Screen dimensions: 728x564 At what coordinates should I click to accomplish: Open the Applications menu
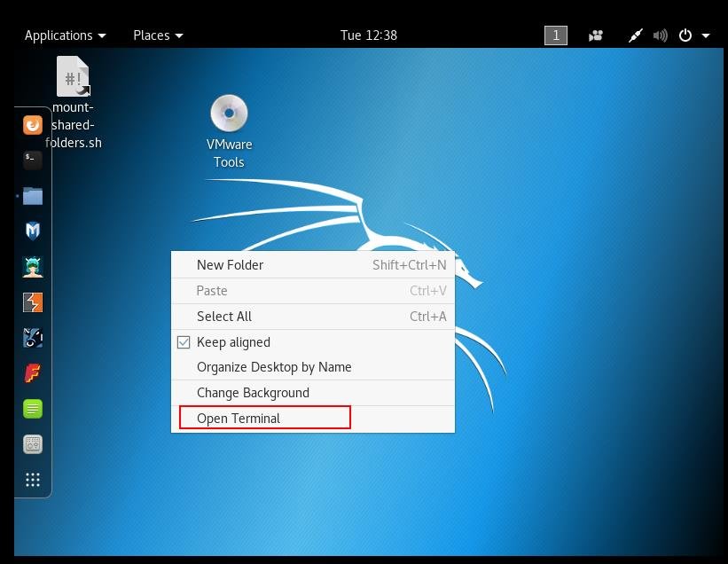65,35
